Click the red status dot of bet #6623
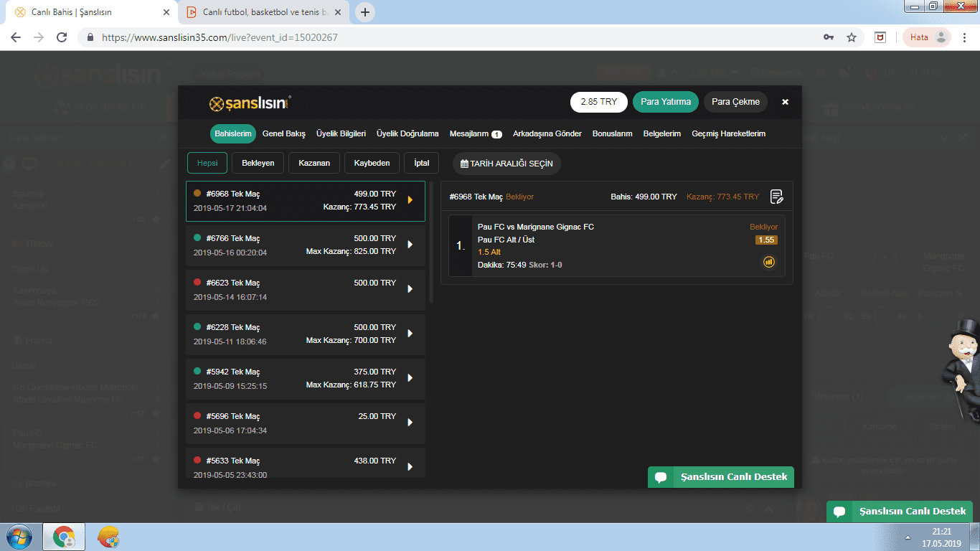Viewport: 980px width, 551px height. [197, 282]
